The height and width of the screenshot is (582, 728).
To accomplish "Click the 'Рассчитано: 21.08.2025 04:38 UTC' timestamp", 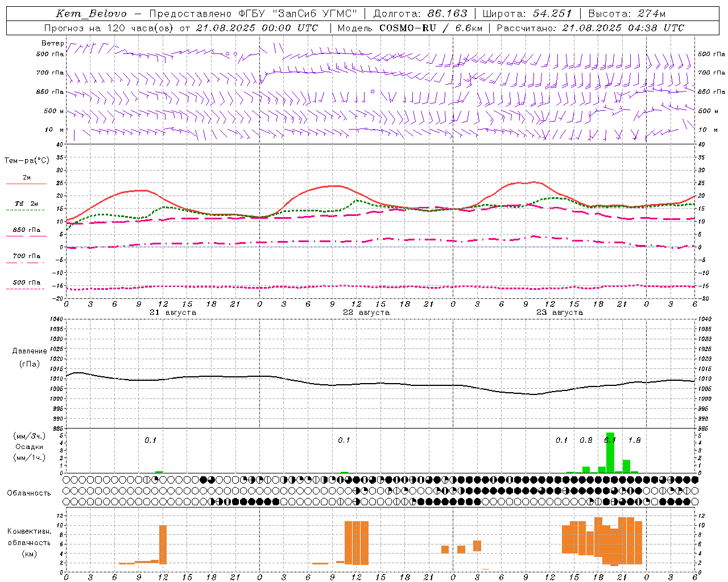I will pos(590,28).
